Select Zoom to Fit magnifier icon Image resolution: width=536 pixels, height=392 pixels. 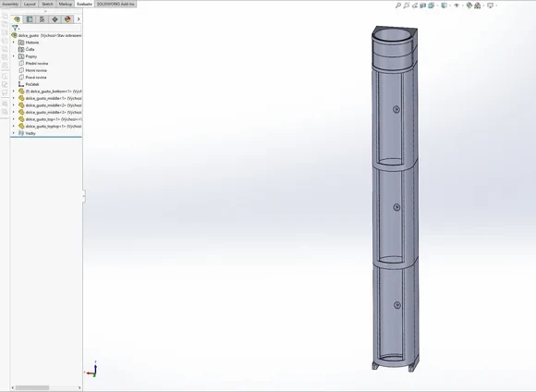398,6
